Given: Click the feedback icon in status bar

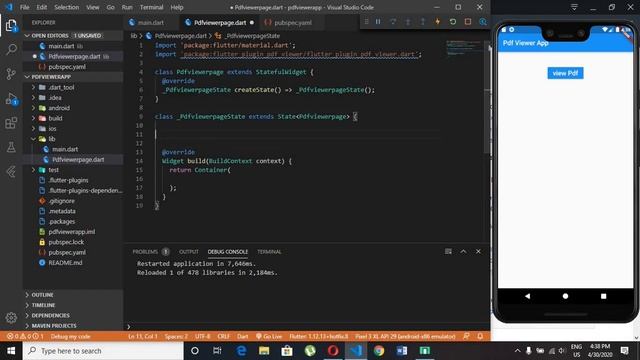Looking at the screenshot, I should pyautogui.click(x=466, y=336).
